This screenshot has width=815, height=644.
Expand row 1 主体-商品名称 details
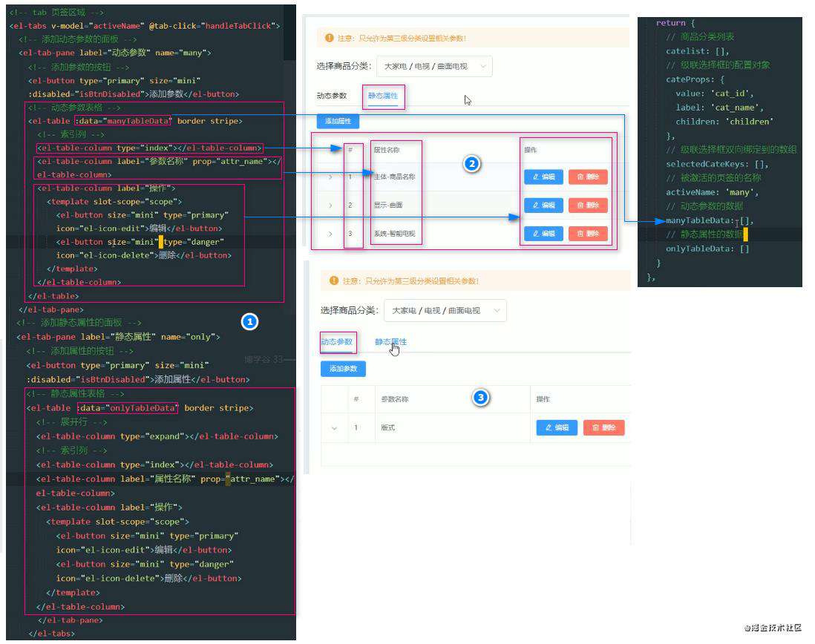pyautogui.click(x=330, y=177)
